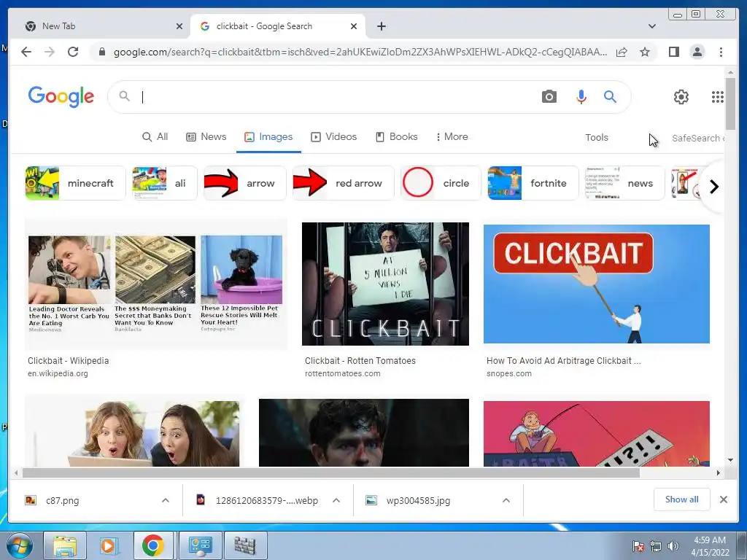Reload the page with the refresh icon
The width and height of the screenshot is (747, 560).
(73, 52)
